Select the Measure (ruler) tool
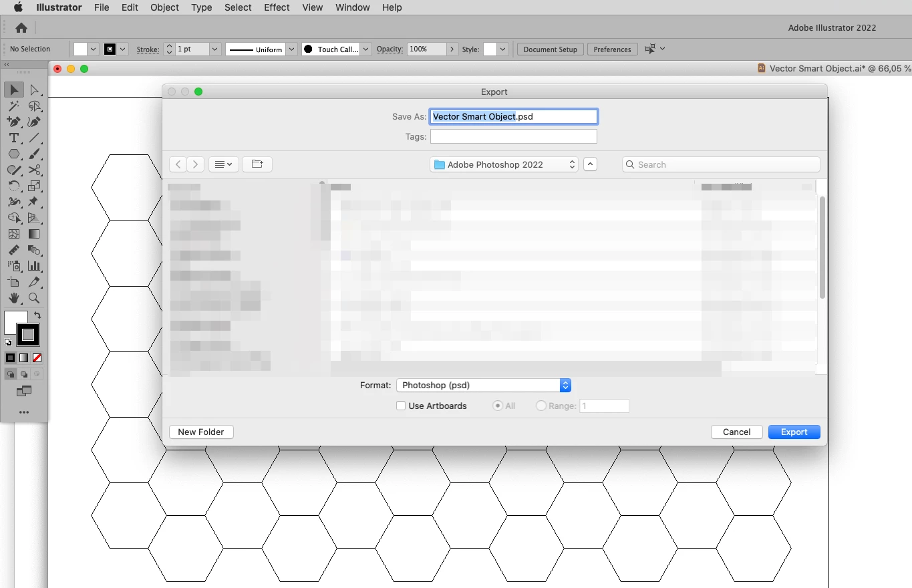912x588 pixels. click(x=14, y=250)
